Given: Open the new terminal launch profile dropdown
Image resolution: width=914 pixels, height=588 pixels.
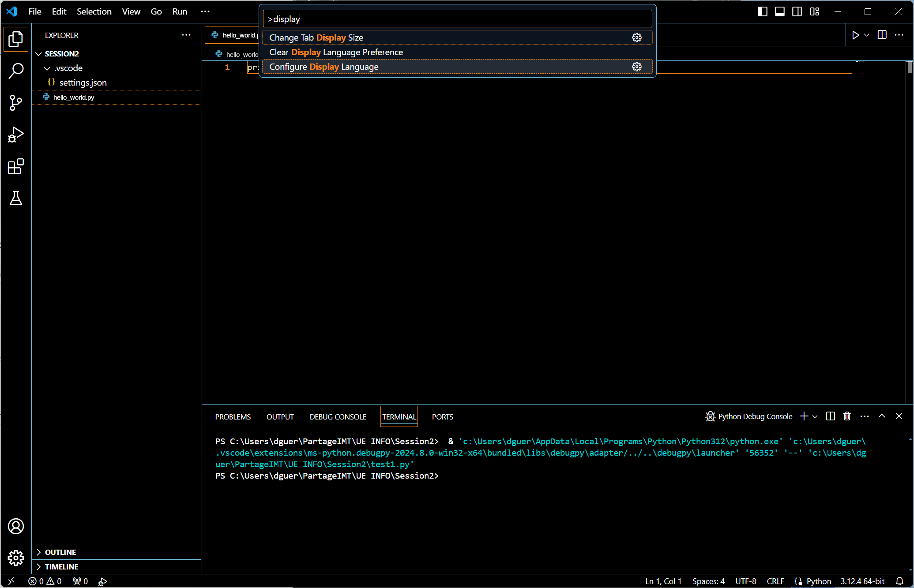Looking at the screenshot, I should pos(815,416).
